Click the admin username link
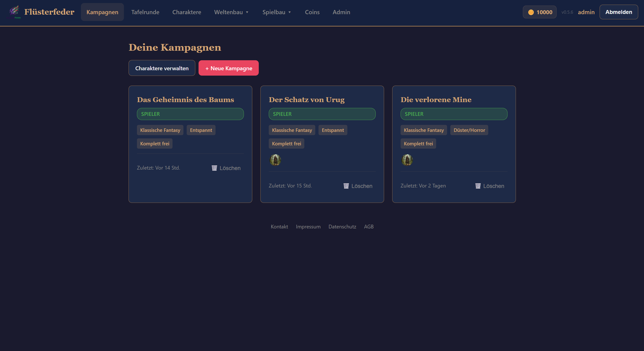 [586, 12]
